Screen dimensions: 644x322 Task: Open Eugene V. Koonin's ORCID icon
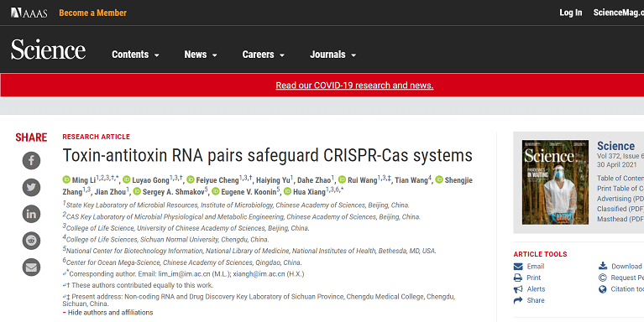coord(216,191)
